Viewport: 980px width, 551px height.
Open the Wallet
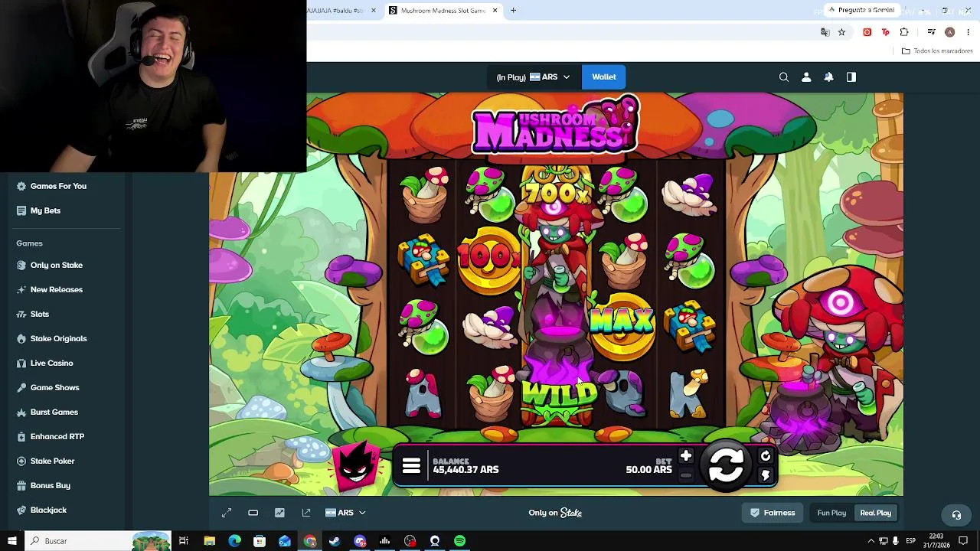tap(604, 77)
